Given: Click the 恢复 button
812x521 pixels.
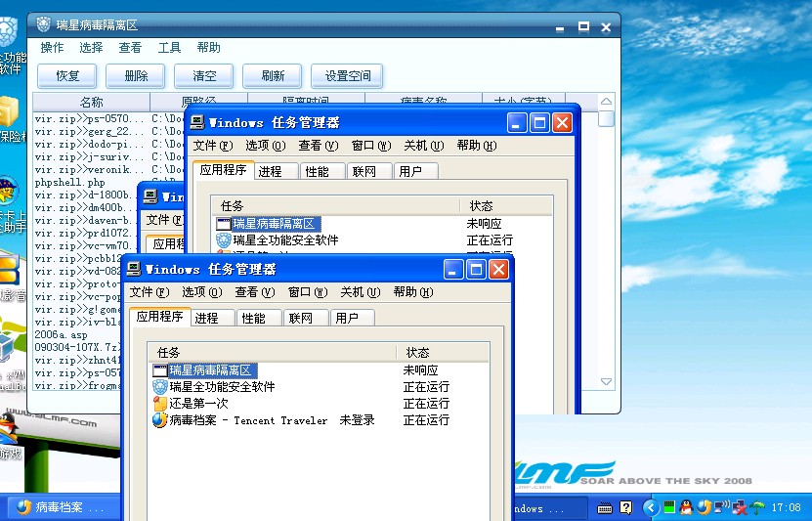Looking at the screenshot, I should click(67, 76).
